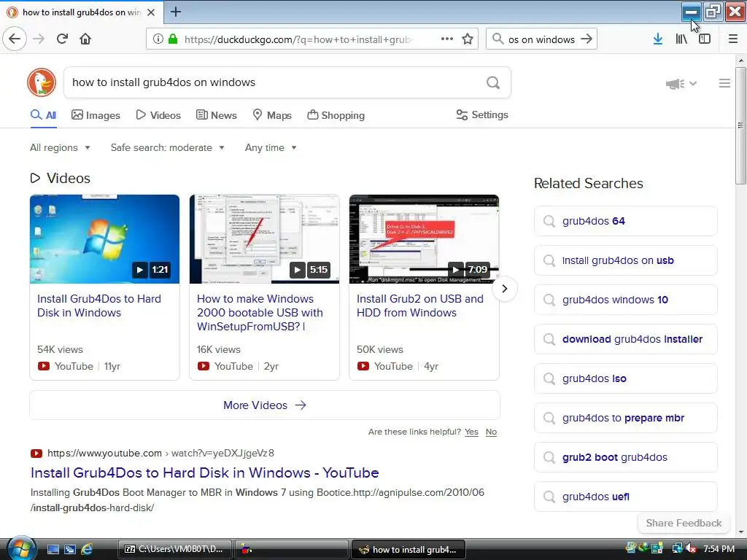
Task: Open search Settings
Action: coord(482,114)
